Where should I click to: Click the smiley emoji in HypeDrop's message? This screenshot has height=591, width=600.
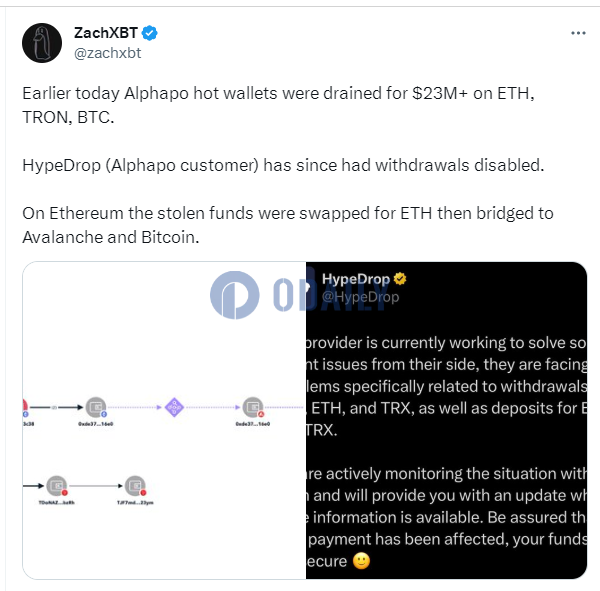point(361,561)
